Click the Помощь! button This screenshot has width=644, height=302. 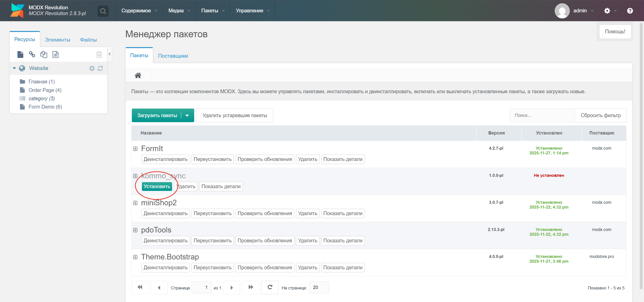615,31
